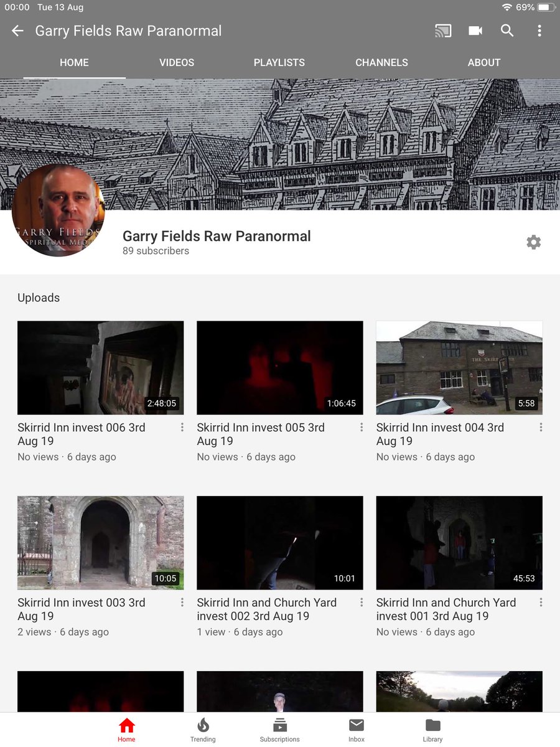Open options for Skirrid Inn invest 004

coord(541,427)
